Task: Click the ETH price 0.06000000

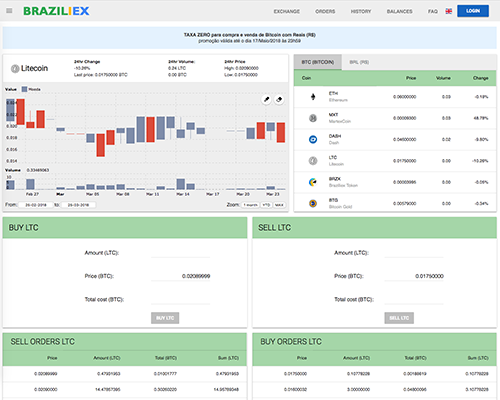Action: tap(405, 97)
